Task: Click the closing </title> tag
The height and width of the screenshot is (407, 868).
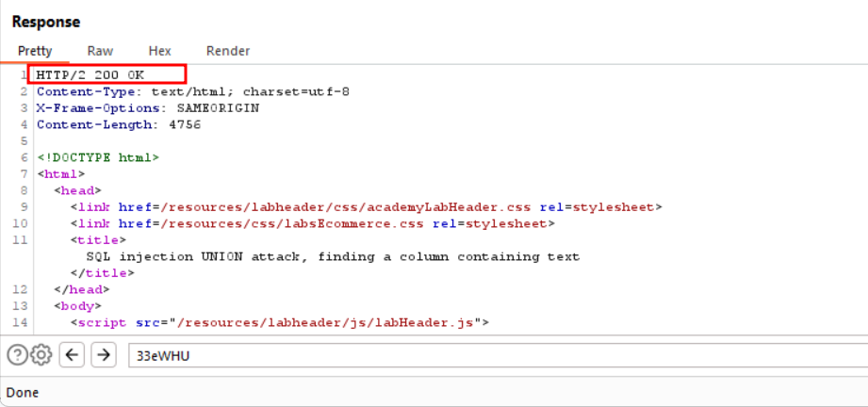Action: coord(103,273)
